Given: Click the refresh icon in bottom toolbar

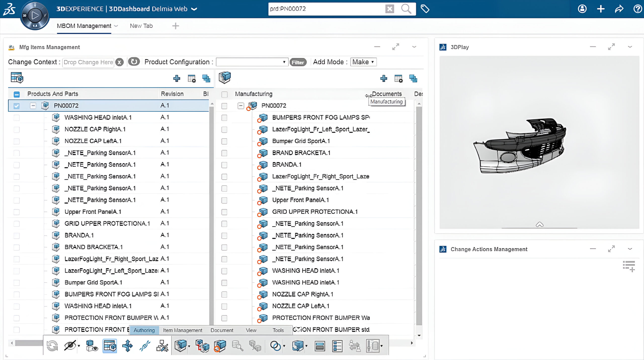Looking at the screenshot, I should 52,346.
